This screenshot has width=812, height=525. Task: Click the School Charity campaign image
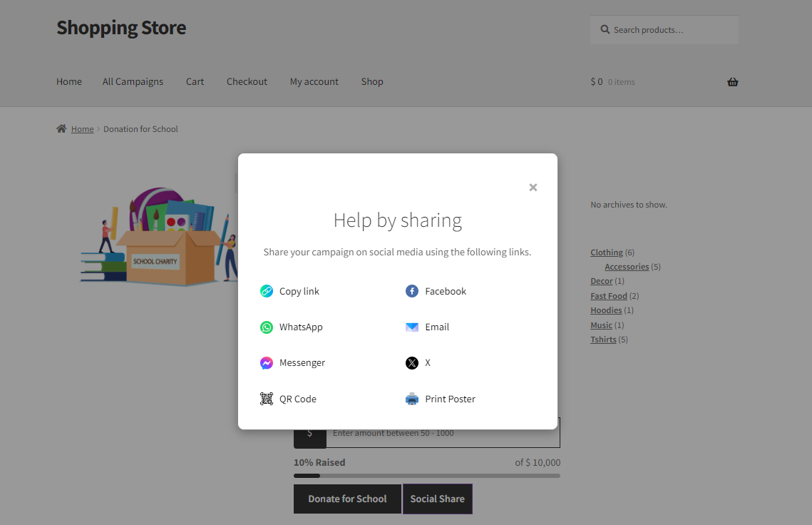159,236
